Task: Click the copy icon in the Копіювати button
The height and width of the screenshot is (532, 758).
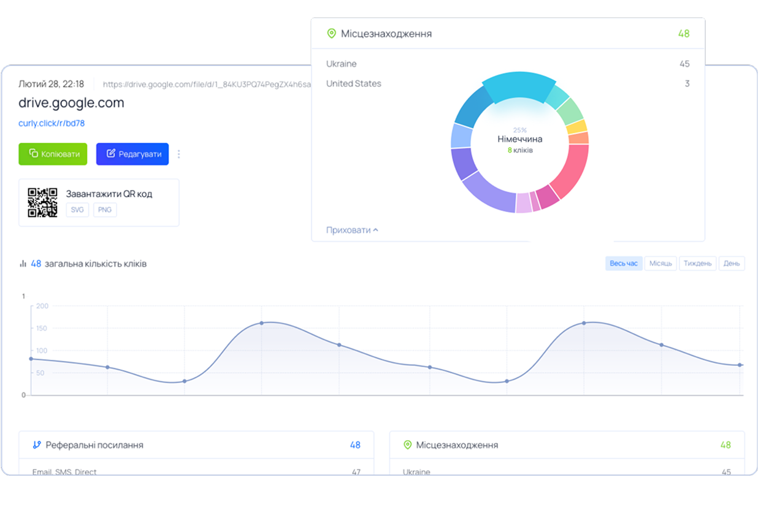Action: (34, 154)
